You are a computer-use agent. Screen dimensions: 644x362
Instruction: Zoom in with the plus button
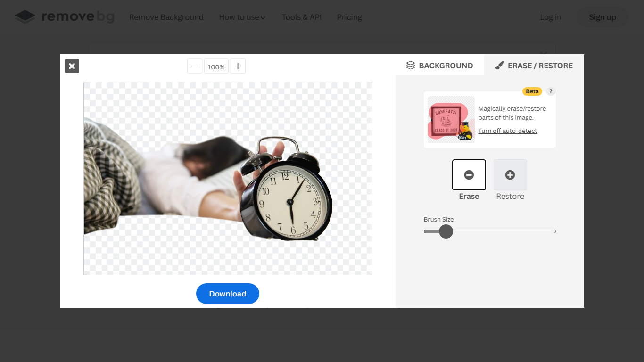pos(238,66)
